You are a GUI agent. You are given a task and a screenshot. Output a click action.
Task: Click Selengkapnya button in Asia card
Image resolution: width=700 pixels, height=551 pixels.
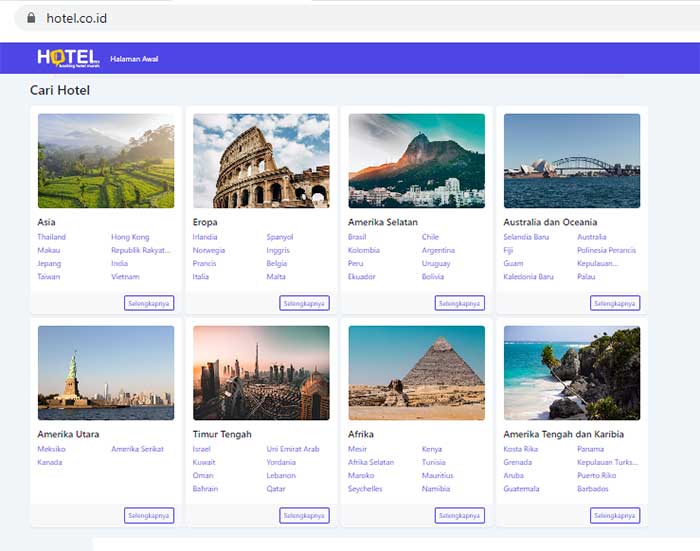[149, 303]
